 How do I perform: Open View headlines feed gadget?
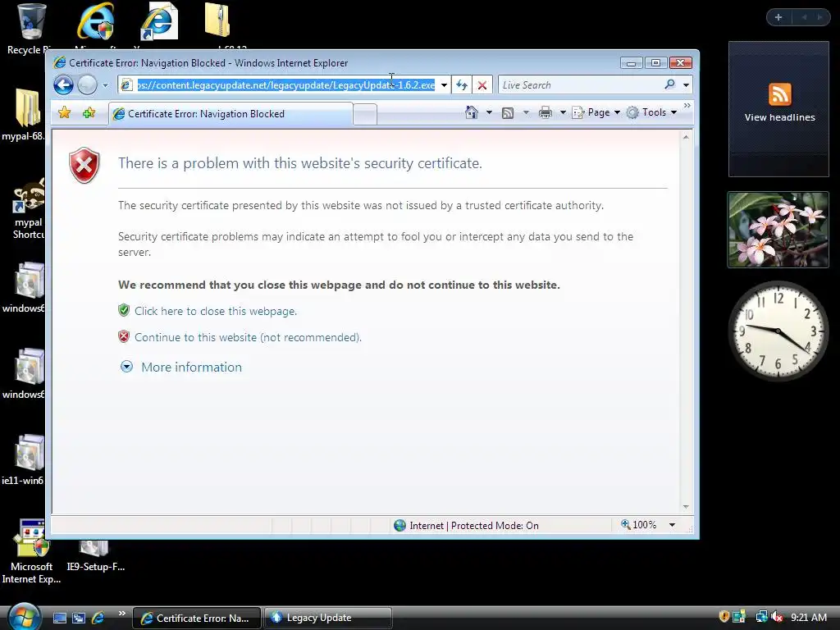pos(779,109)
